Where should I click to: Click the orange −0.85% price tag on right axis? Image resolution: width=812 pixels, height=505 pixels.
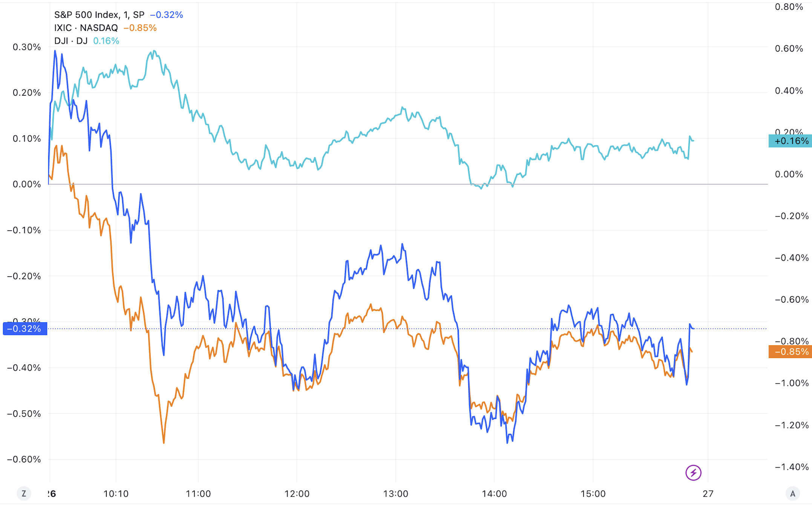(790, 352)
